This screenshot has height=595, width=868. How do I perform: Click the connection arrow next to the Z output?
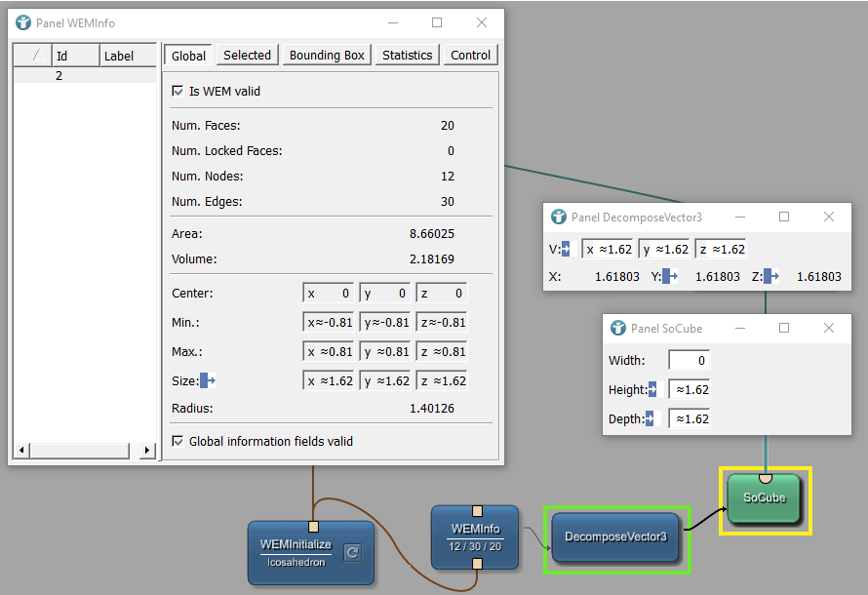coord(770,277)
